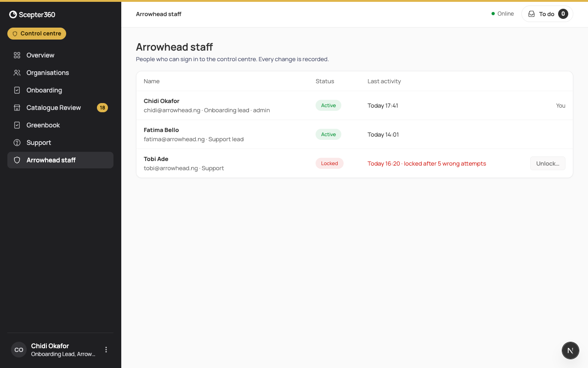Click the Online status indicator
588x368 pixels.
(503, 14)
